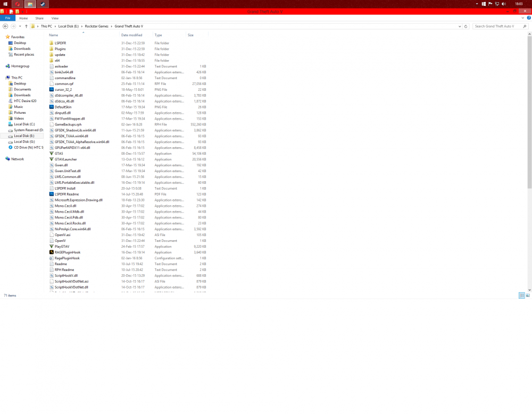Open address bar history dropdown
Image resolution: width=532 pixels, height=414 pixels.
pos(460,26)
